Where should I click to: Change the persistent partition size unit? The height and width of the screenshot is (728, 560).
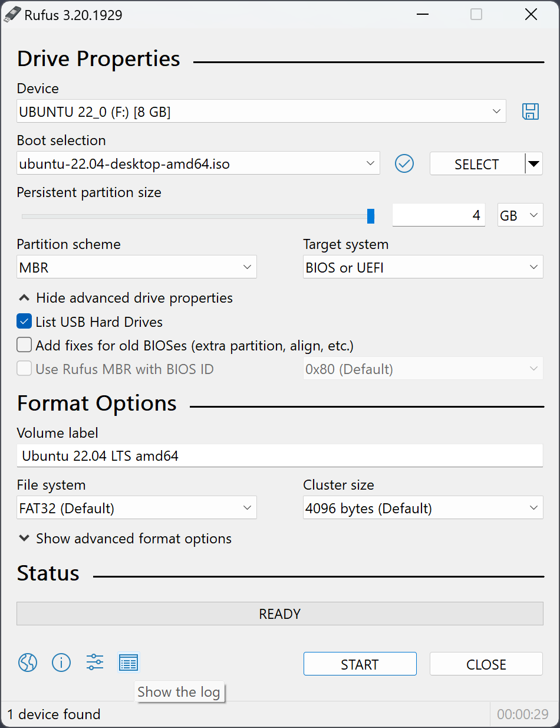520,215
